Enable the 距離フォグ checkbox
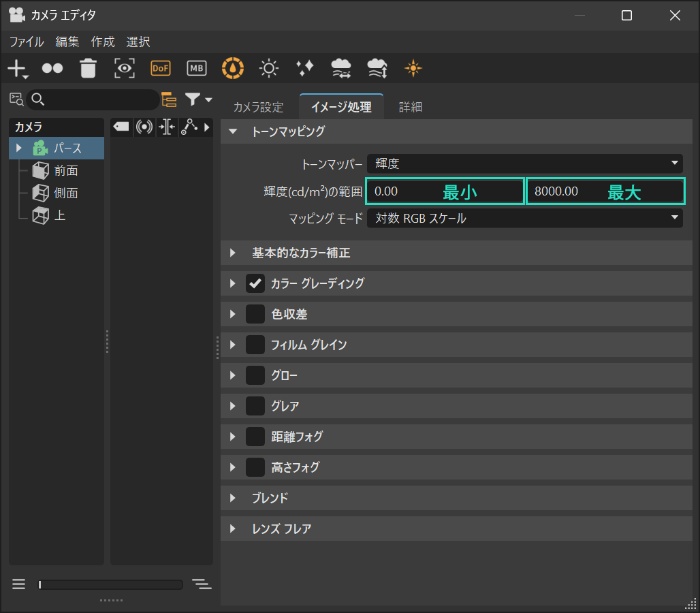 point(255,437)
